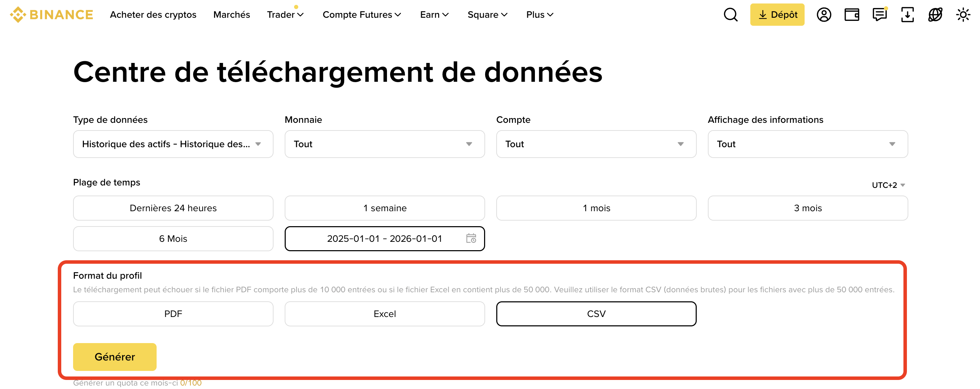The image size is (980, 389).
Task: Open the Marchés menu item
Action: (231, 15)
